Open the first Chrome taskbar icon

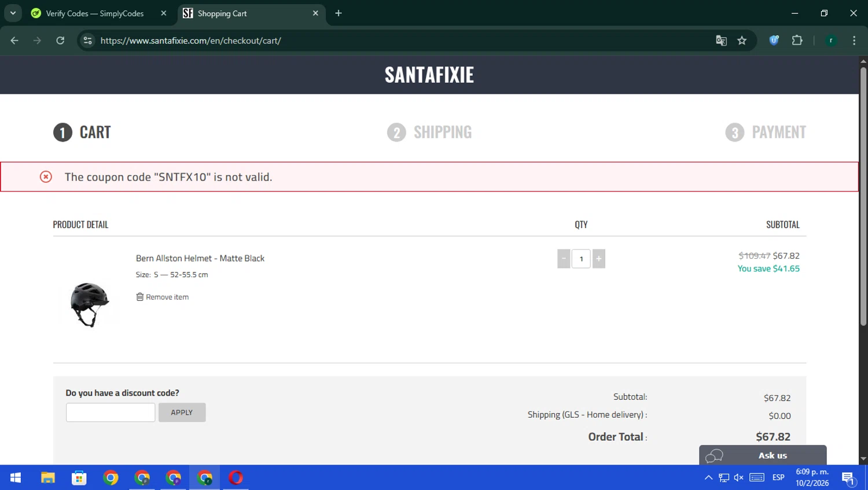click(111, 477)
